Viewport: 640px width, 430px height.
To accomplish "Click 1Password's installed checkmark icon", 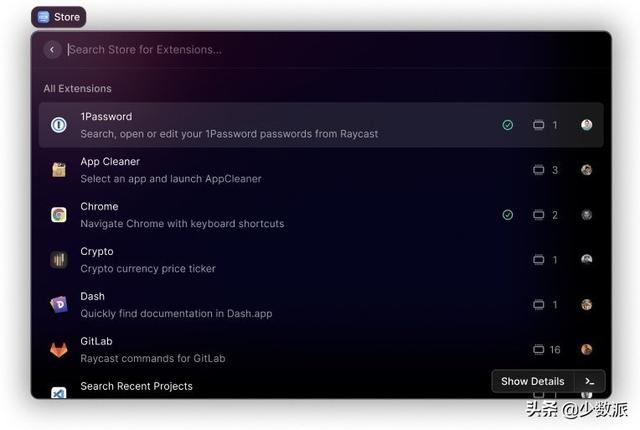I will pos(508,125).
